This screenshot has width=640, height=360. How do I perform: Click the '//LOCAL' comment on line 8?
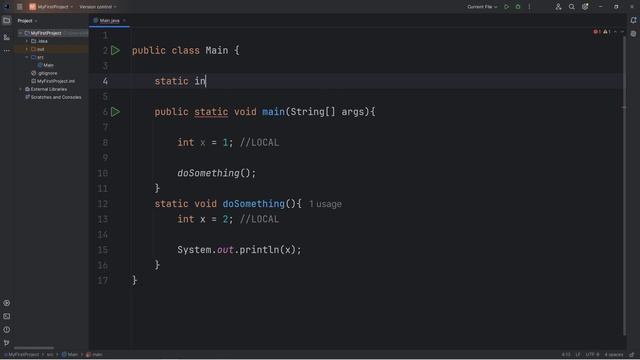tap(260, 142)
